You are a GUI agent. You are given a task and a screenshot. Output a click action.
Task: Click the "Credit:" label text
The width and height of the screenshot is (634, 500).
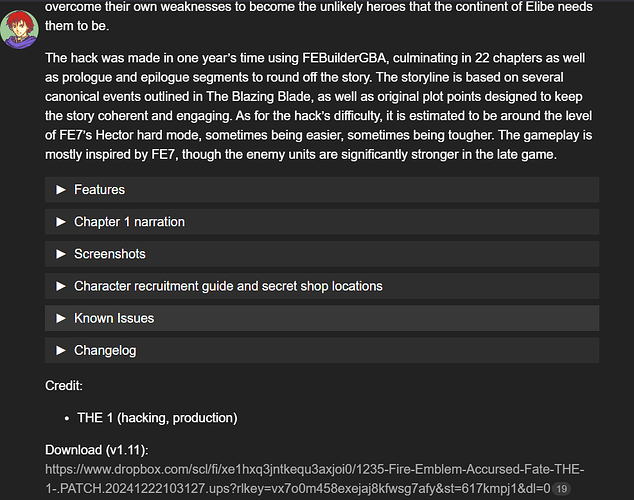64,385
